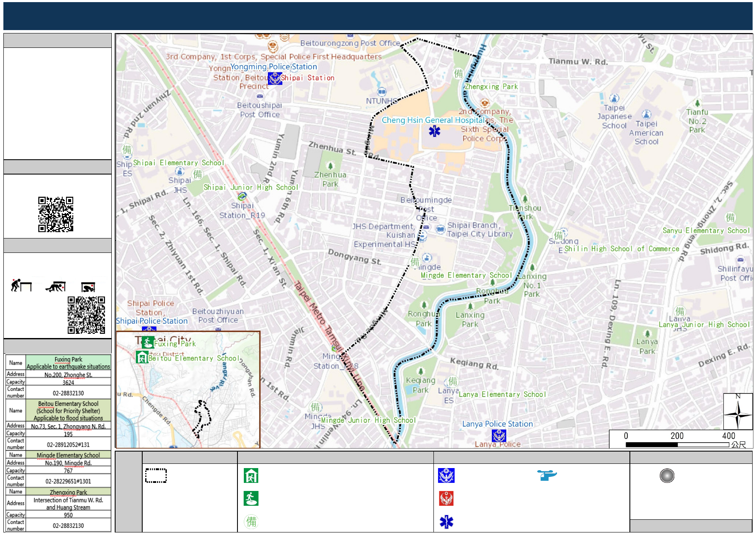Click the school icon above Taipei American School
The image size is (756, 535).
click(x=646, y=114)
